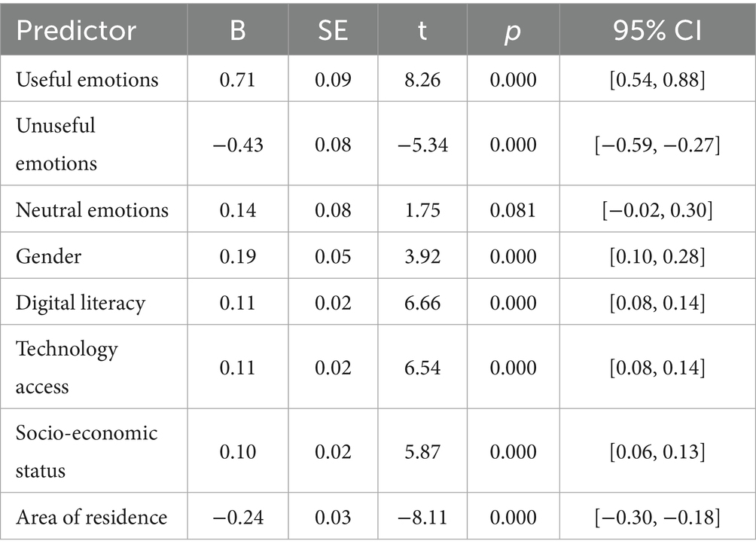
Task: Click the [−0.59, −0.27] confidence interval
Action: [x=657, y=143]
